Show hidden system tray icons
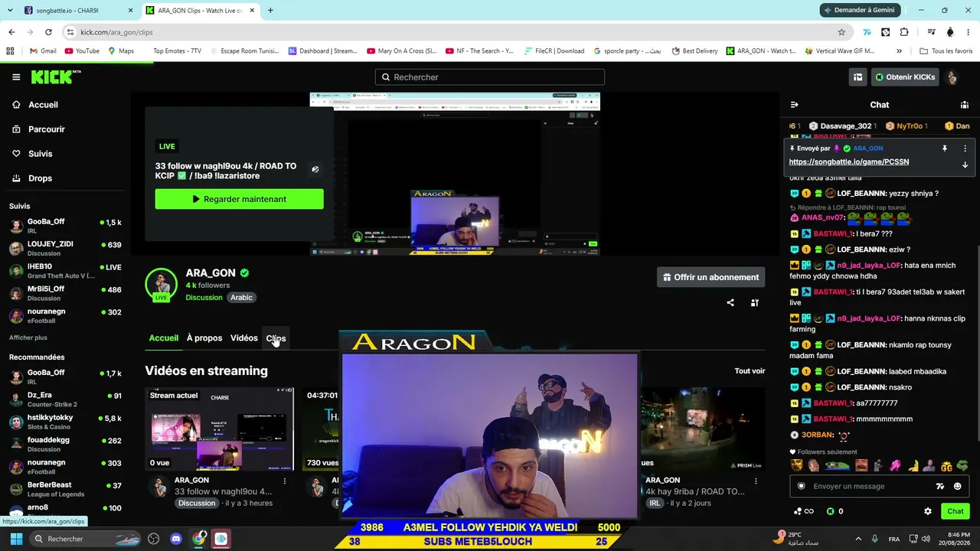Viewport: 980px width, 551px height. click(857, 539)
